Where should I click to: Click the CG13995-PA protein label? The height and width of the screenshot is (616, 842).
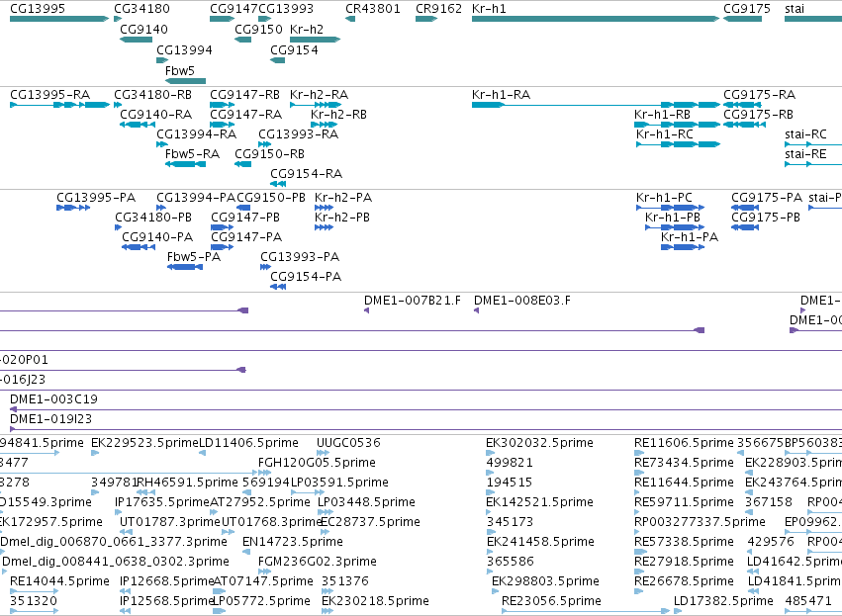coord(96,198)
